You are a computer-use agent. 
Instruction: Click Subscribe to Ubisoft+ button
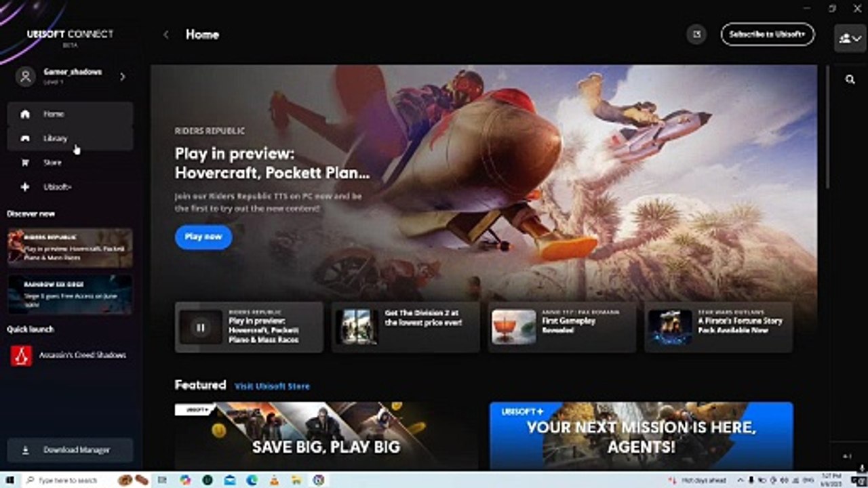[768, 35]
